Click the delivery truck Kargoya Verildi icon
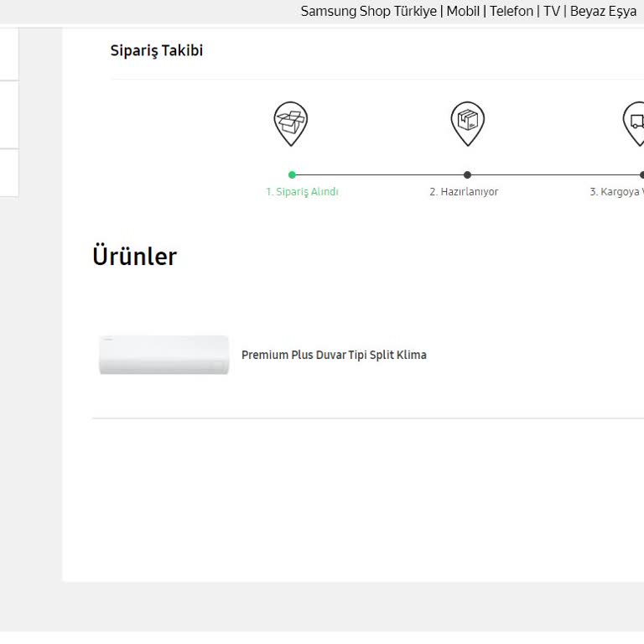Image resolution: width=644 pixels, height=644 pixels. pos(634,123)
